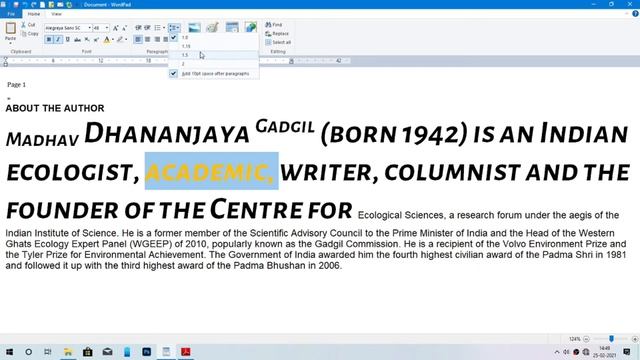Grow the font size

[116, 28]
